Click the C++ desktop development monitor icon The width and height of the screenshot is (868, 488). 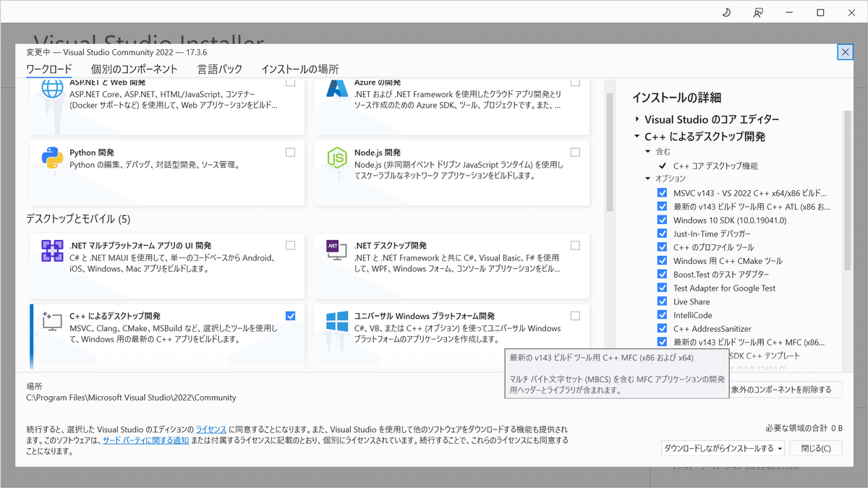click(x=53, y=321)
